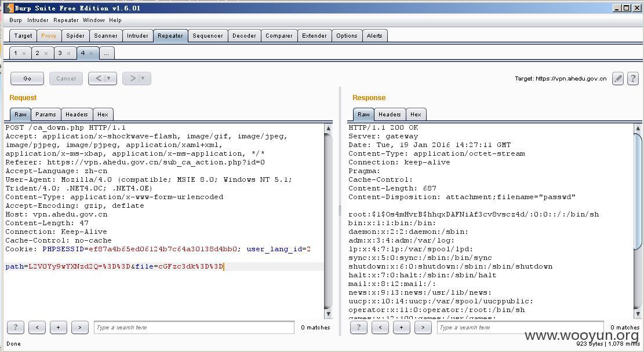This screenshot has width=644, height=352.
Task: Open the Burp menu
Action: (16, 20)
